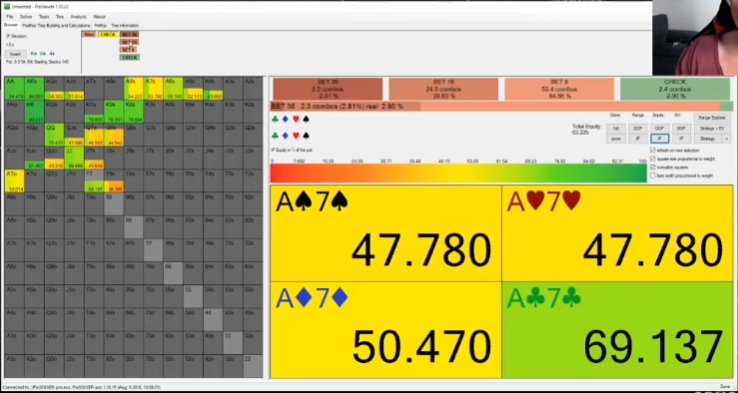Image resolution: width=738 pixels, height=393 pixels.
Task: Select the AA cell in the range grid
Action: [x=15, y=88]
